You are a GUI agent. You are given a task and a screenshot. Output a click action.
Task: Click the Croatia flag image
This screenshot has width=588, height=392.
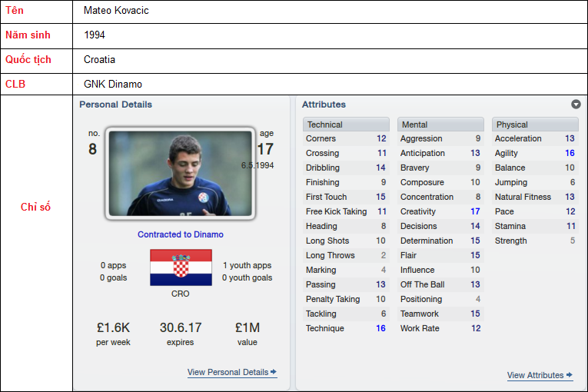pos(181,267)
